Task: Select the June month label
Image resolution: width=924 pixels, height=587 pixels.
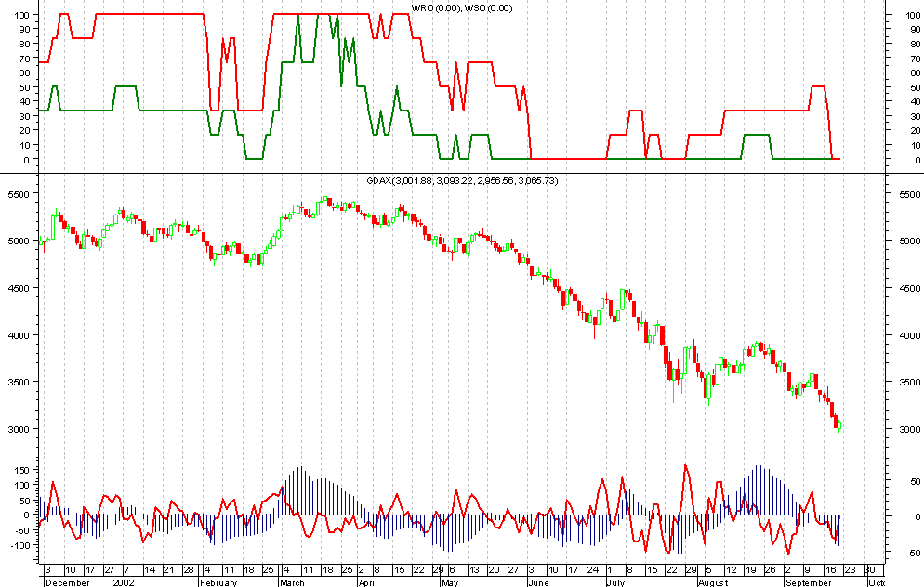Action: click(x=537, y=582)
